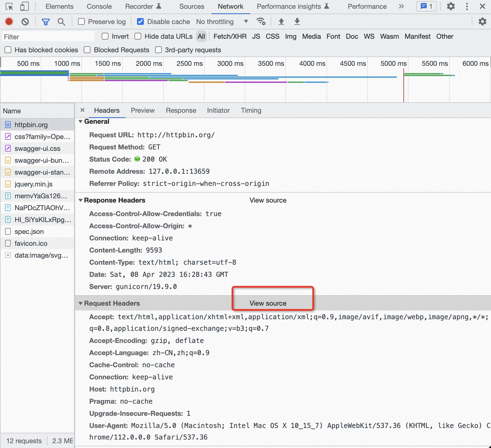The height and width of the screenshot is (448, 491).
Task: Enable the Preserve log checkbox
Action: click(81, 21)
